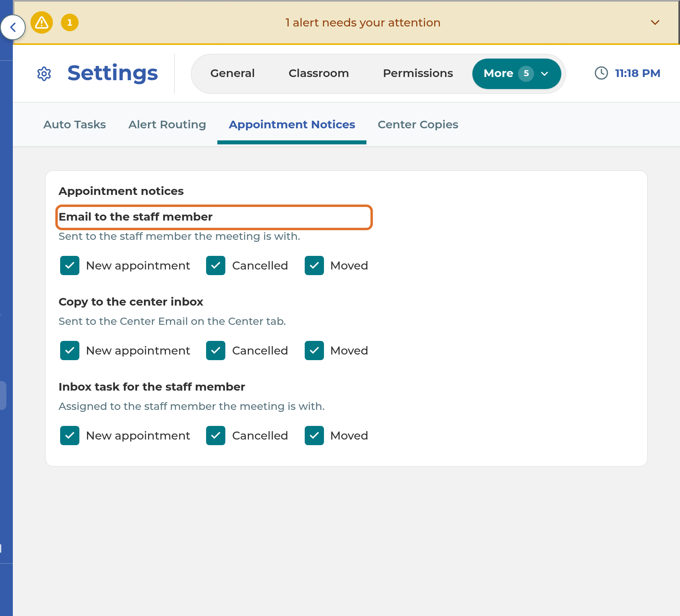Uncheck staff email Cancelled notice
This screenshot has height=616, width=680.
click(x=216, y=265)
